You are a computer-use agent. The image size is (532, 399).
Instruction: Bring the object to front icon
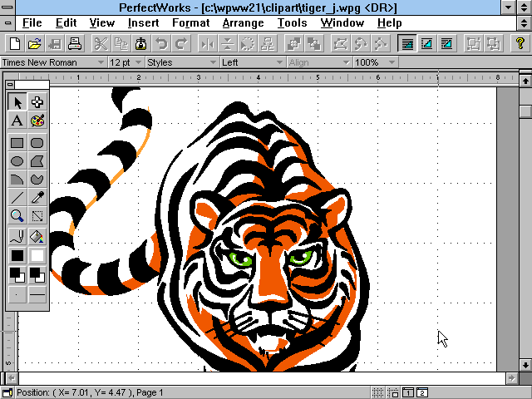coord(293,44)
